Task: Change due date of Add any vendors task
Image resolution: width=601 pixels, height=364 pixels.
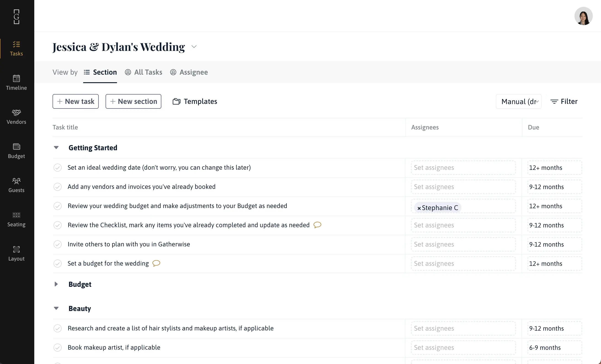Action: coord(555,187)
